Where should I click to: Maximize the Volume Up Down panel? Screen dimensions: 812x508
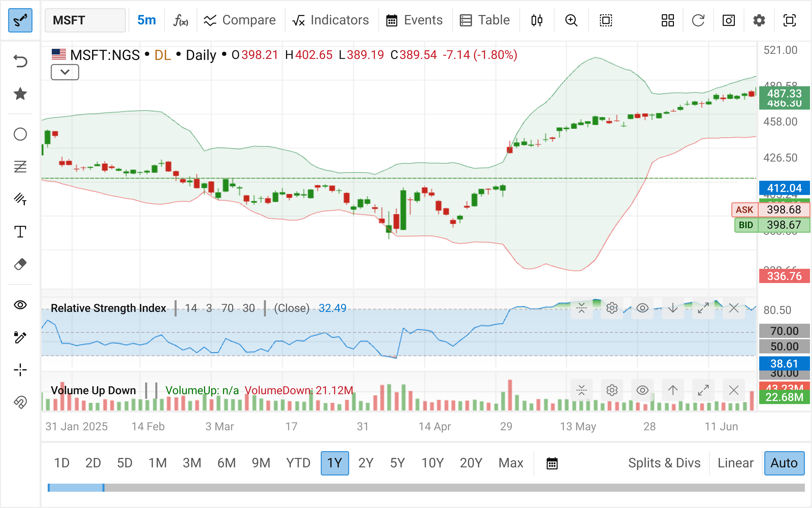point(703,390)
